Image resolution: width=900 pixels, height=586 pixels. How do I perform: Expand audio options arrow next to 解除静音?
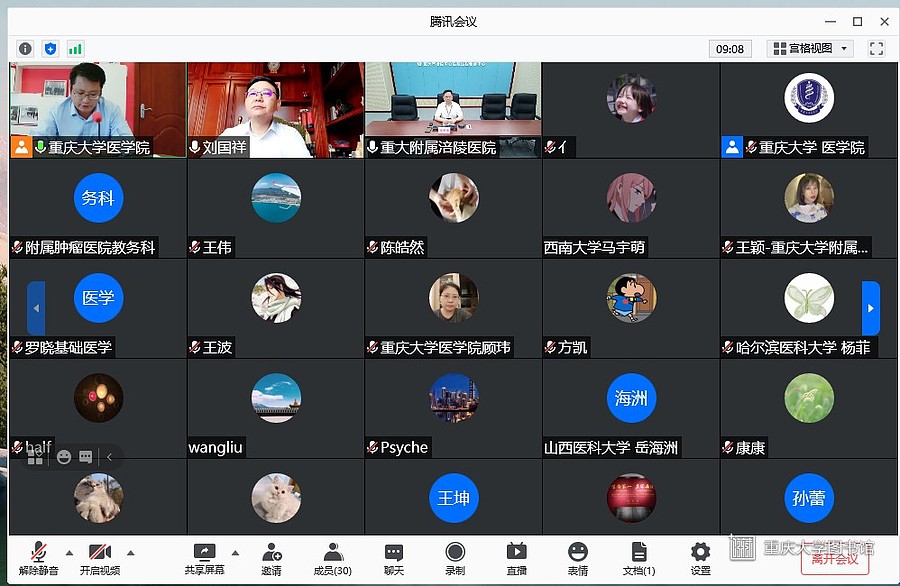pyautogui.click(x=69, y=553)
